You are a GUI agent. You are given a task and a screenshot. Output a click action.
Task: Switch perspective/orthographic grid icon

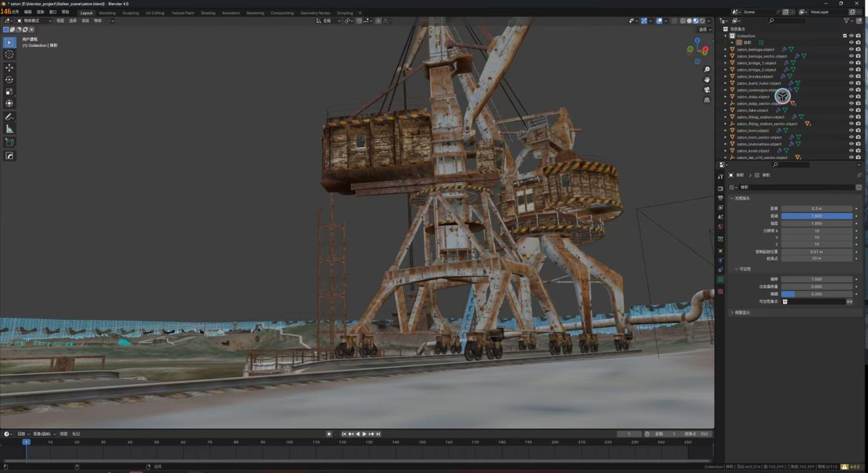[x=707, y=100]
